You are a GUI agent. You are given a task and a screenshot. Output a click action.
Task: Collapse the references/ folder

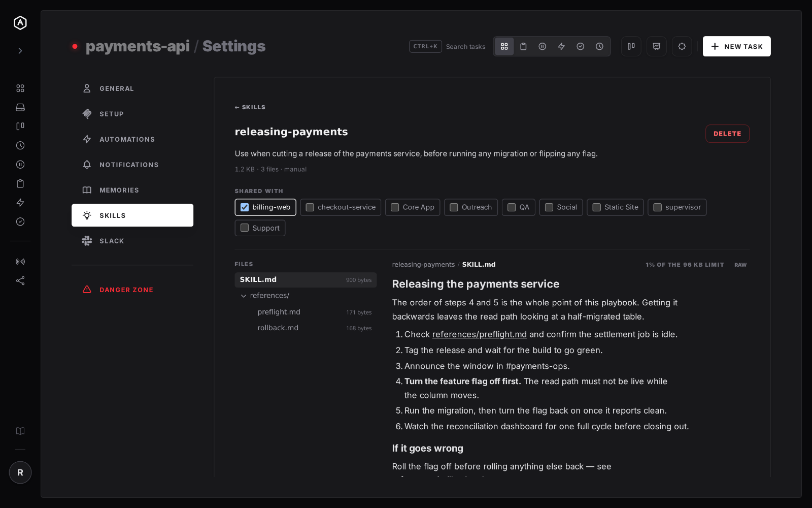pyautogui.click(x=306, y=296)
